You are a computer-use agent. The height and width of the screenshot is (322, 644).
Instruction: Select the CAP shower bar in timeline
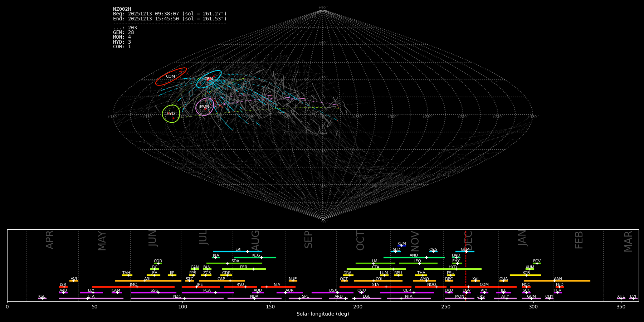click(x=222, y=281)
